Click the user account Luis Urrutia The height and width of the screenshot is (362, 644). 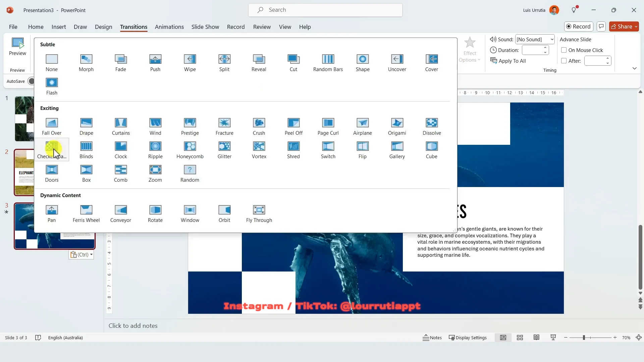[x=541, y=10]
